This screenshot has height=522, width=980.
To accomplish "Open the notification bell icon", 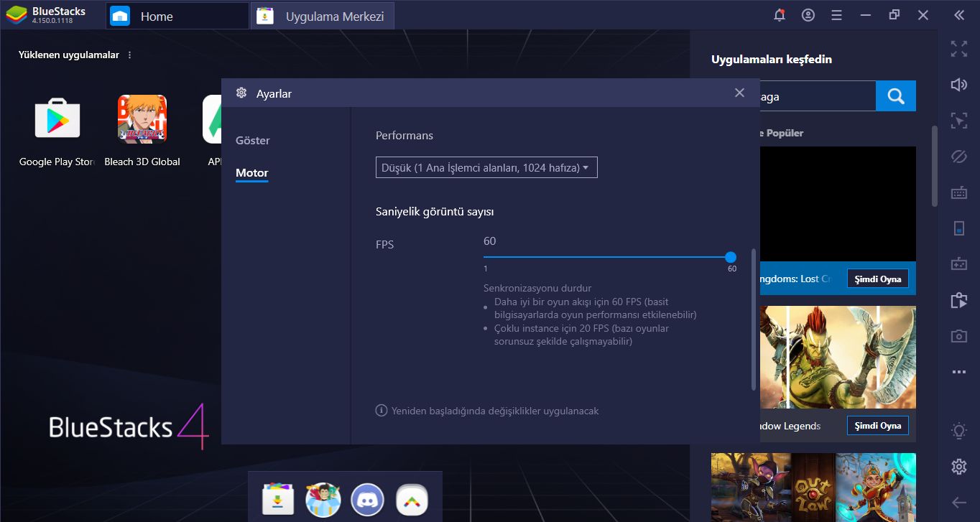I will [780, 15].
